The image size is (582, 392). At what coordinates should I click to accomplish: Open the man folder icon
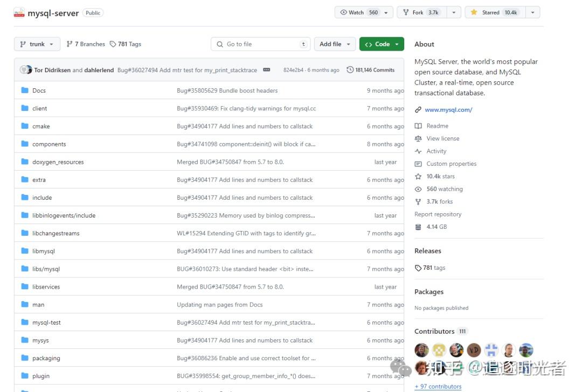click(x=25, y=304)
